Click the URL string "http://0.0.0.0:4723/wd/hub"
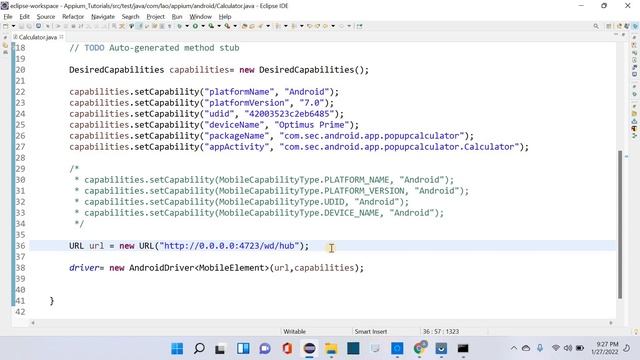The height and width of the screenshot is (360, 640). point(229,246)
